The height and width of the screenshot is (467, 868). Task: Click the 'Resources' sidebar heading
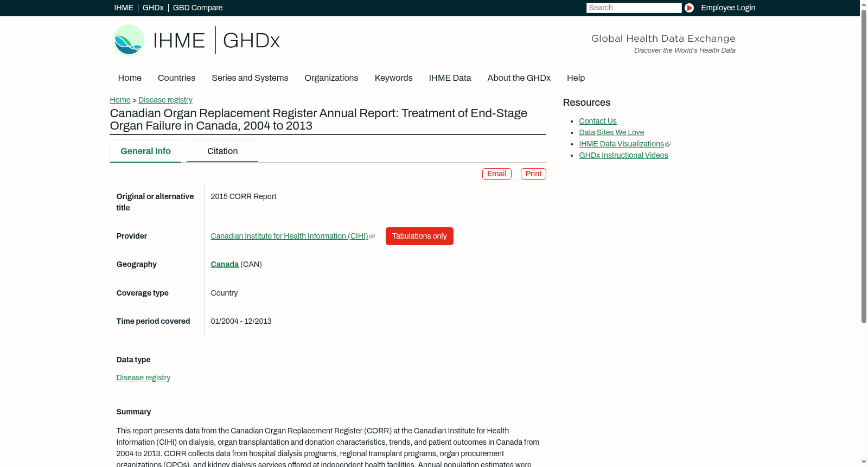pyautogui.click(x=586, y=103)
